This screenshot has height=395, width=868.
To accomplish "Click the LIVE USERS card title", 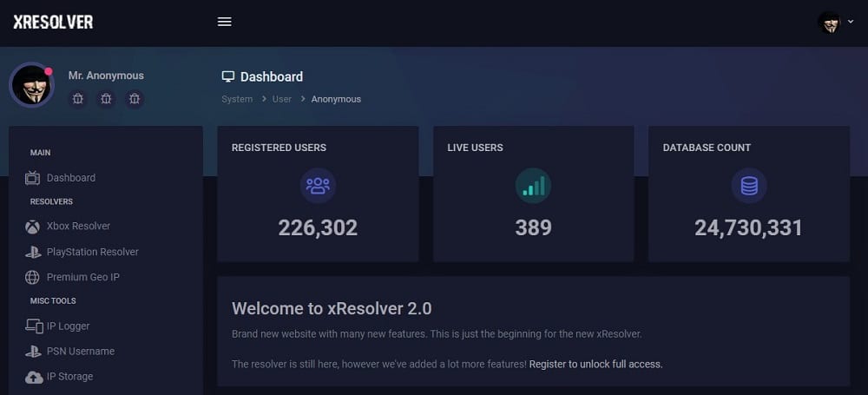I will pos(475,148).
